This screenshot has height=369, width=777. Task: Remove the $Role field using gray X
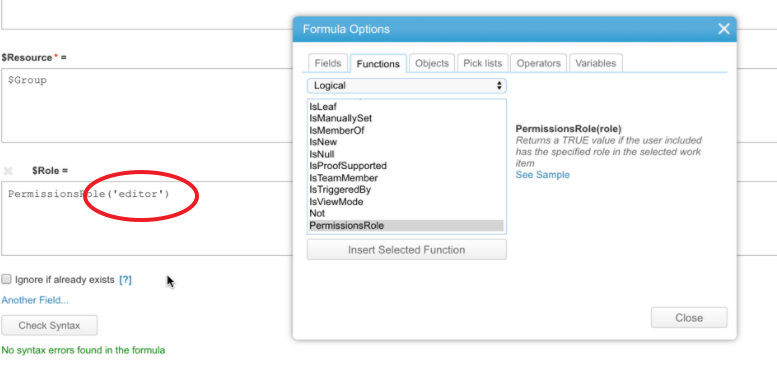coord(8,171)
